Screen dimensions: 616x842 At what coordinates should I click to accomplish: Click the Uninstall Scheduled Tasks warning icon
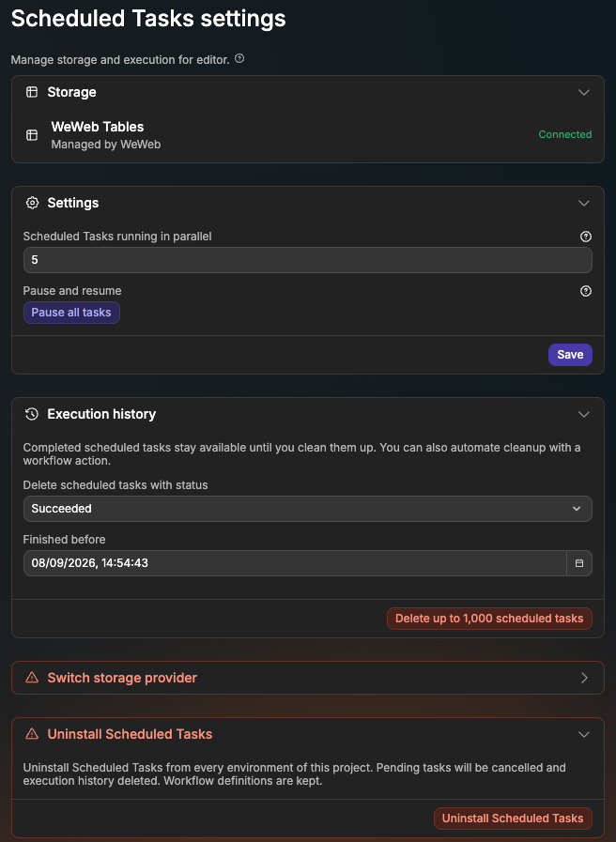click(32, 734)
